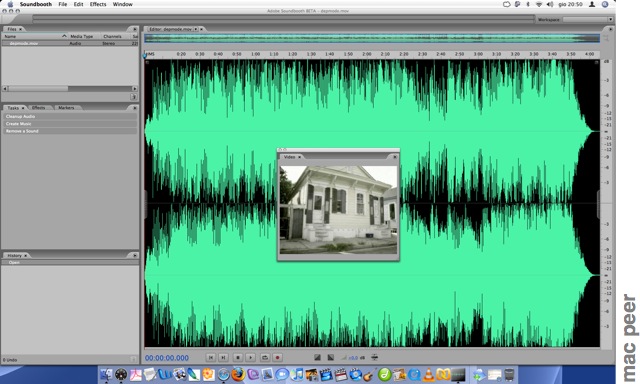Viewport: 640px width, 384px height.
Task: Select the History panel tab
Action: [x=14, y=255]
